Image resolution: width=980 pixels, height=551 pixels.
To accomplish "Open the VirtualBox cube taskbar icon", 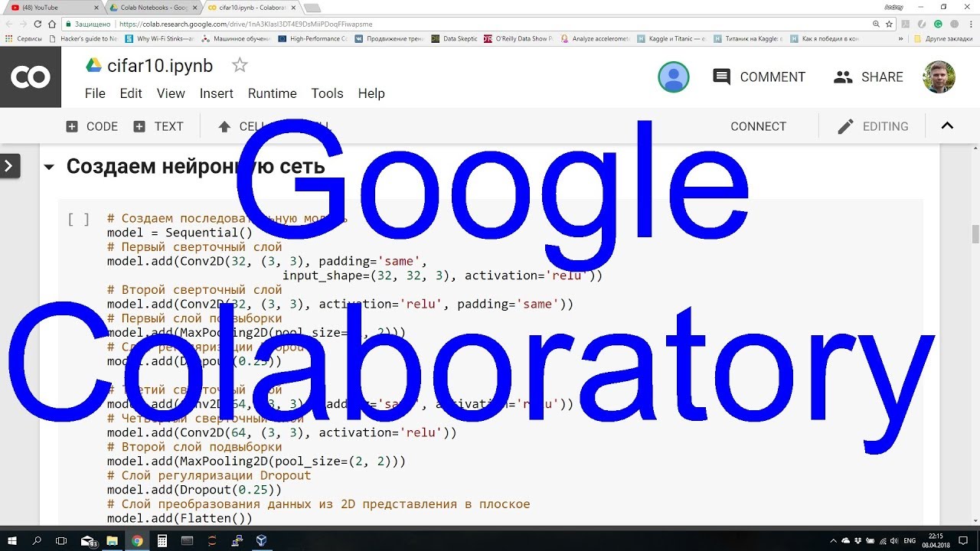I will click(261, 540).
